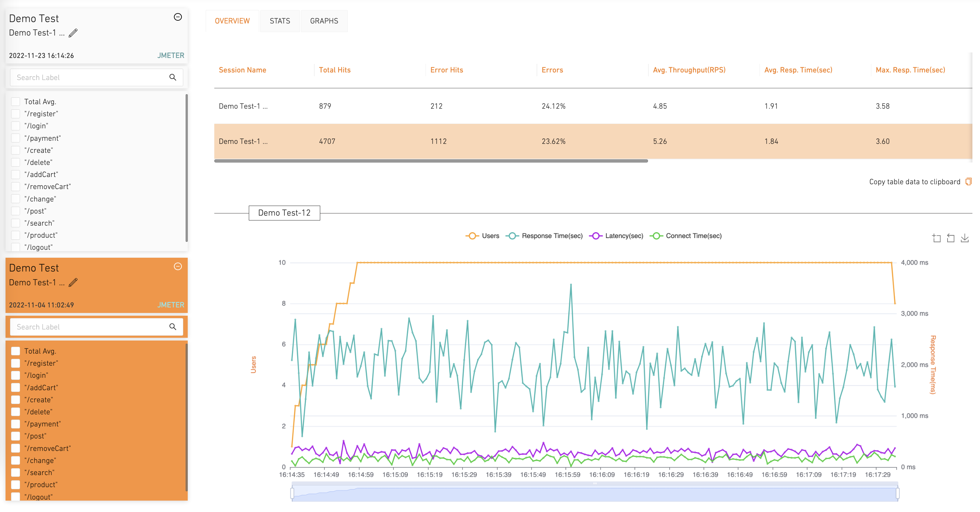
Task: Collapse the first Demo Test panel
Action: click(178, 17)
